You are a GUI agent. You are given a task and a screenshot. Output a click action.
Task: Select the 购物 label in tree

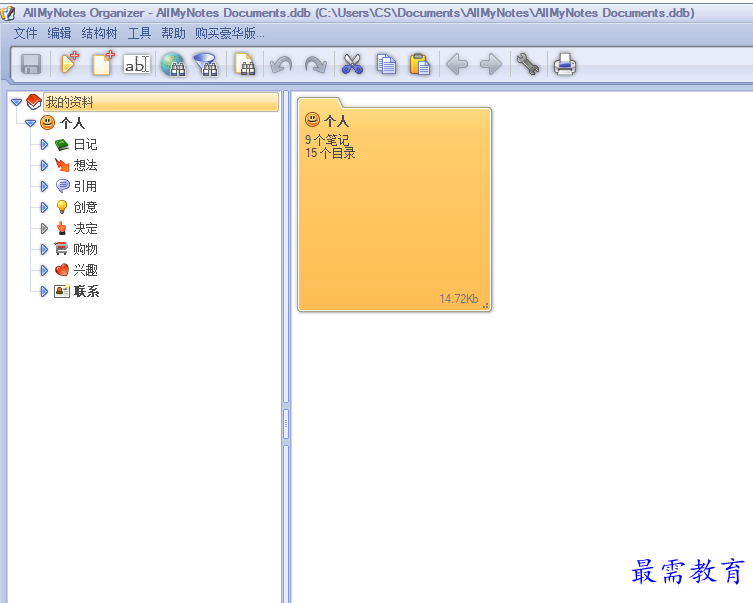[85, 249]
